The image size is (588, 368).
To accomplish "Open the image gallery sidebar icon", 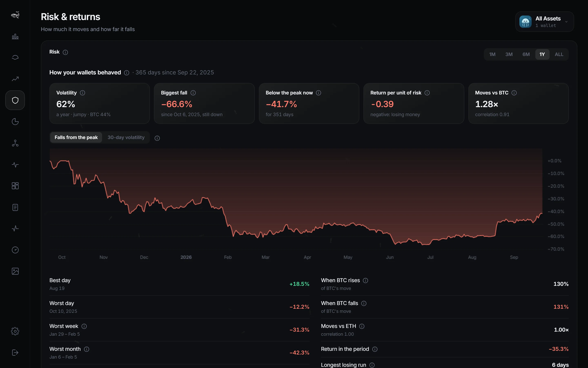I will (x=15, y=271).
